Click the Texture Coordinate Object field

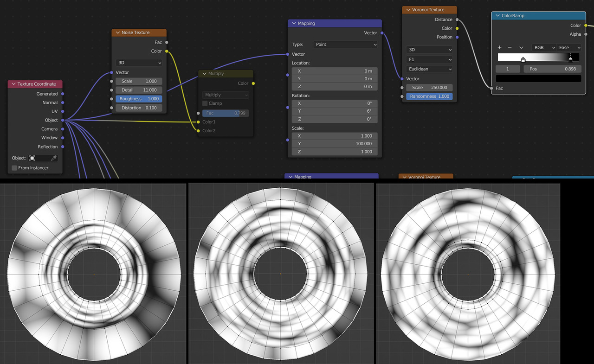(x=44, y=158)
